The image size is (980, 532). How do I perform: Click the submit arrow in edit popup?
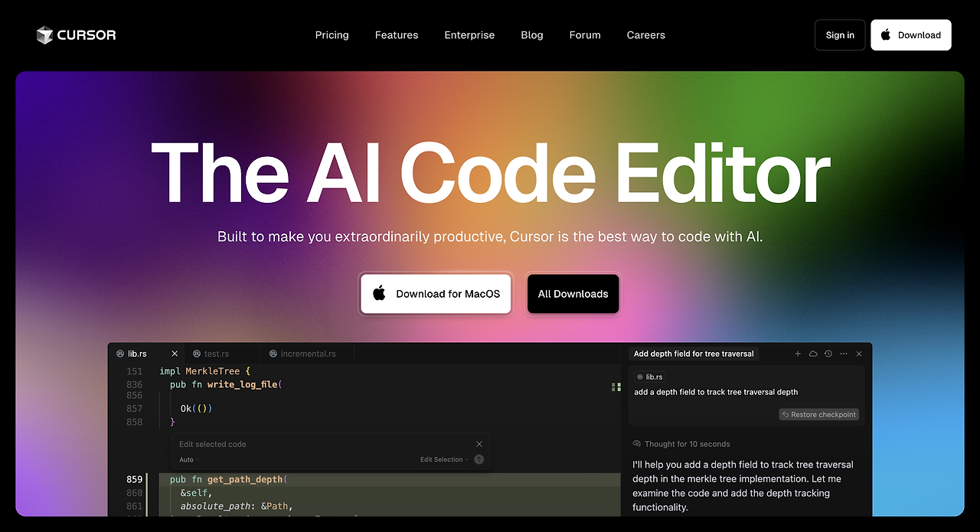479,460
